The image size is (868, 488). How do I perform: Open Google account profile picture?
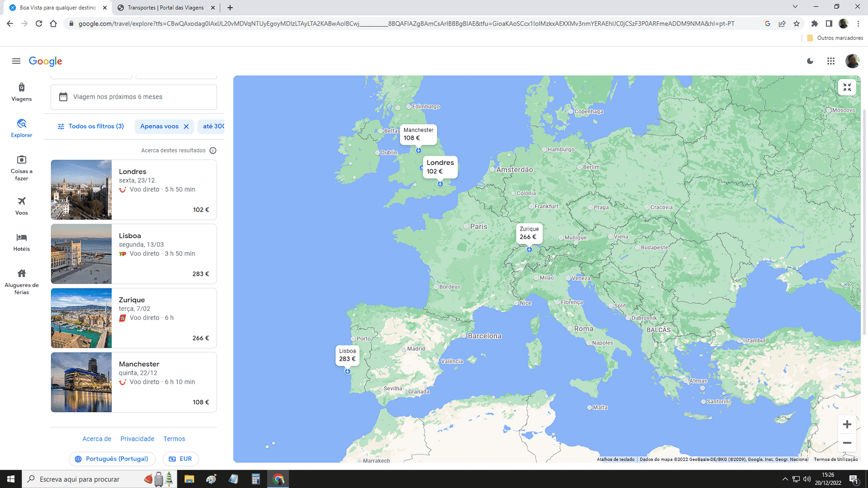pos(852,61)
